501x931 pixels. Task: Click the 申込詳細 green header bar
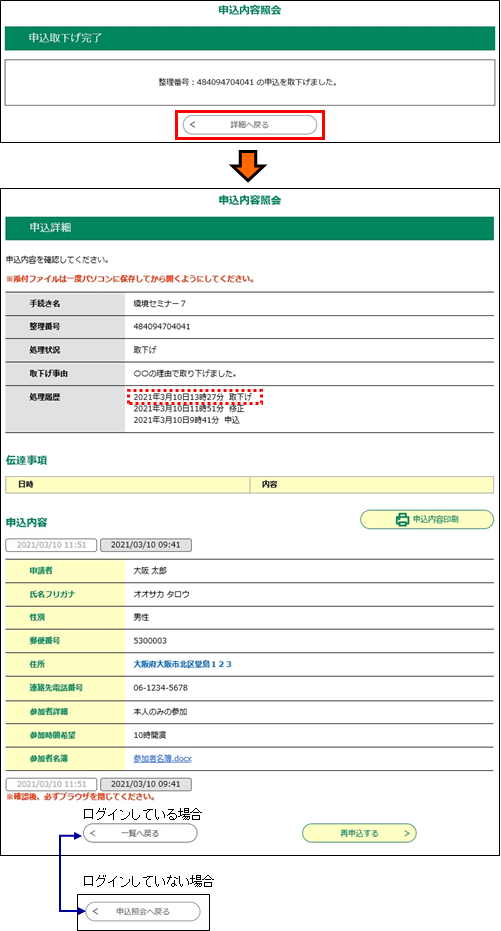pyautogui.click(x=249, y=228)
